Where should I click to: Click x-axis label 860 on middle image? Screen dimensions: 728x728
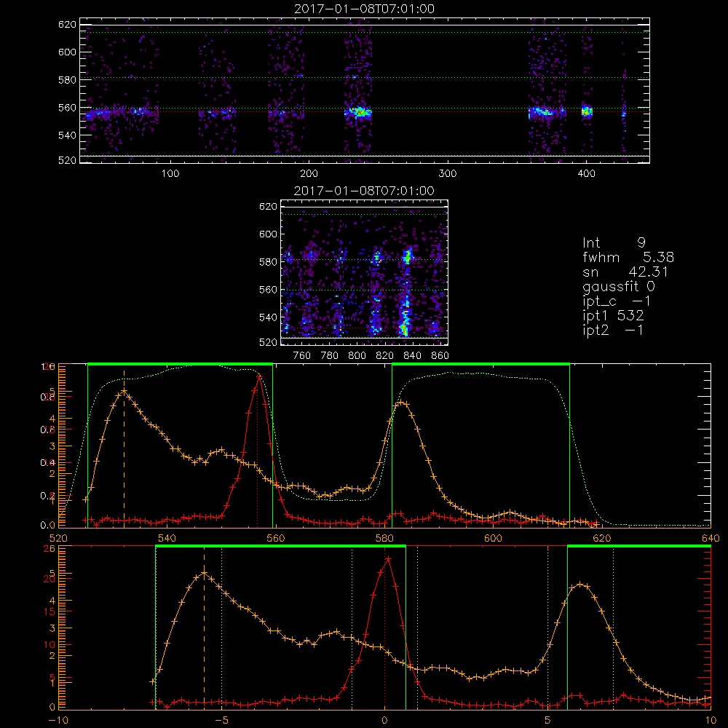(440, 356)
